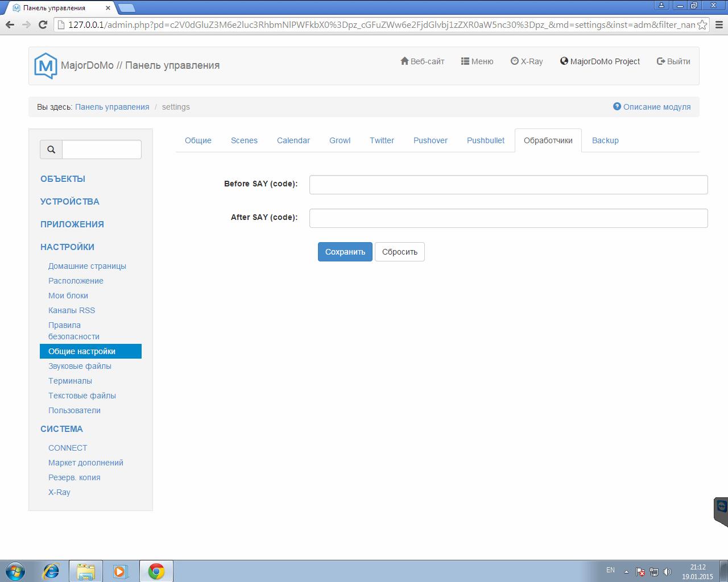The height and width of the screenshot is (582, 728).
Task: Open Пользователи in the sidebar
Action: coord(75,410)
